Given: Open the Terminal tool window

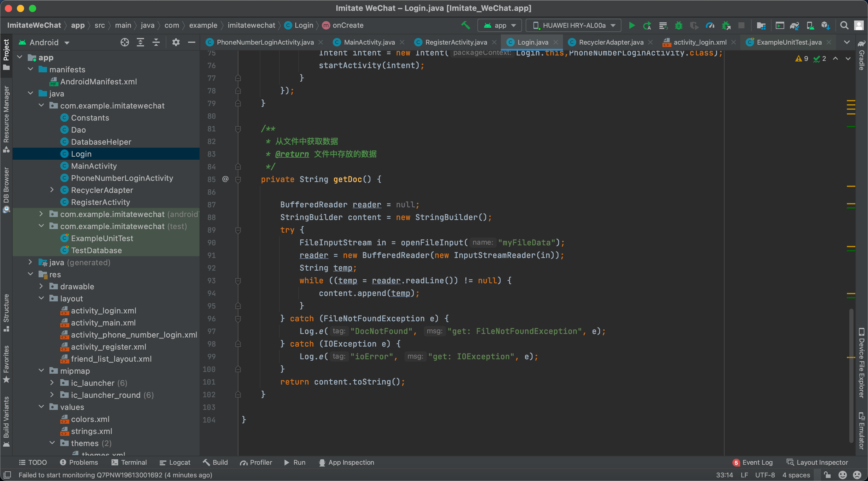Looking at the screenshot, I should 129,463.
